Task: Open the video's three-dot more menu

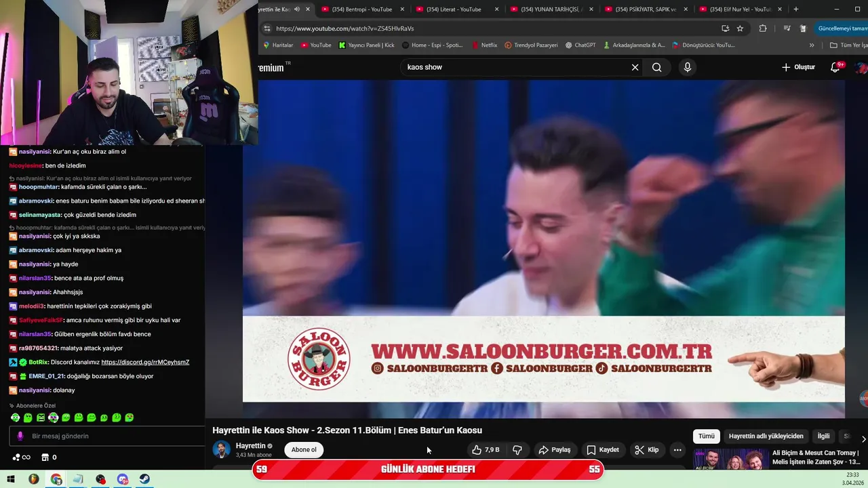Action: (677, 450)
